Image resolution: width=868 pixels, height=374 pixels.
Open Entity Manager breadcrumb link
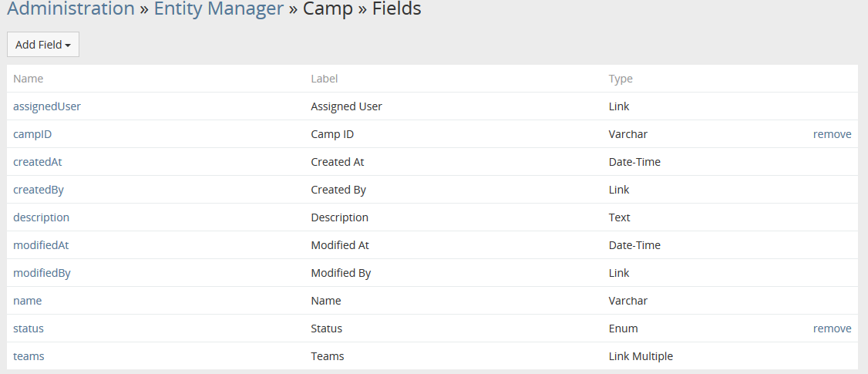pos(219,9)
